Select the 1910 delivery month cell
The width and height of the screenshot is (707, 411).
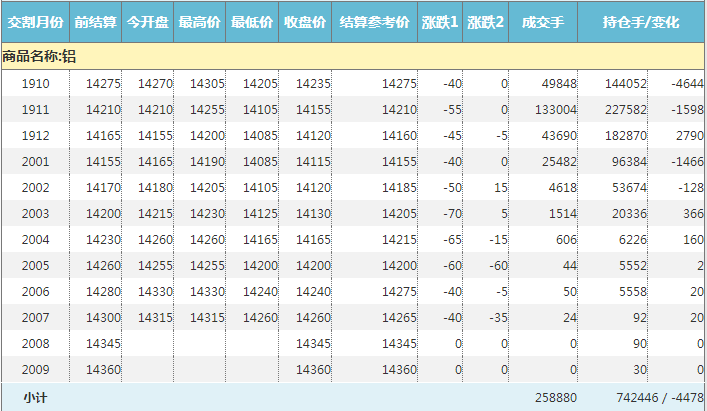[x=35, y=84]
